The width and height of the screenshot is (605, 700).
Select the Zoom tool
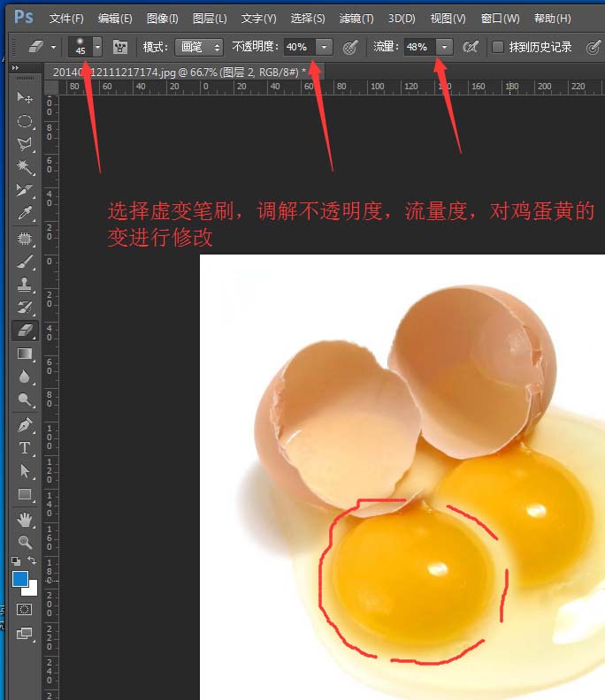pos(25,542)
